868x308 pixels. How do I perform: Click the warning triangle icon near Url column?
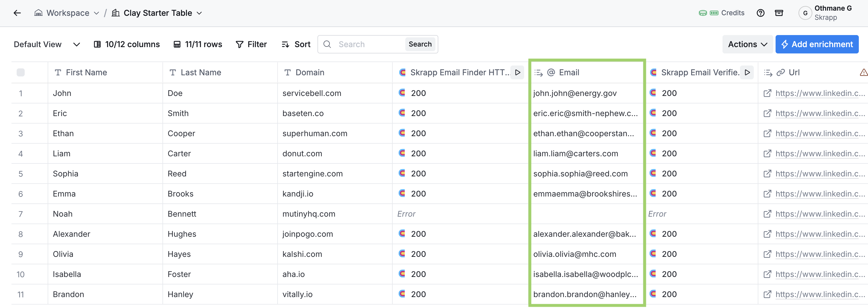(x=863, y=72)
